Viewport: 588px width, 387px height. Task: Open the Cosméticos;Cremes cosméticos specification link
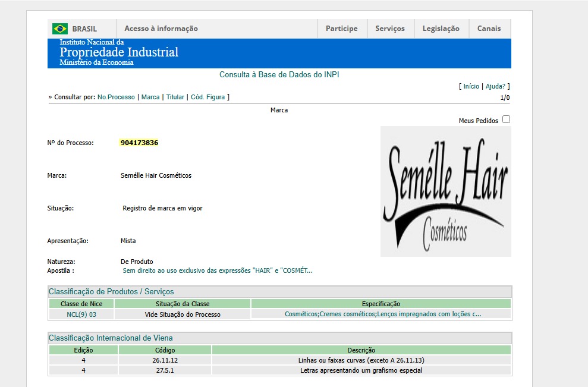pyautogui.click(x=383, y=314)
